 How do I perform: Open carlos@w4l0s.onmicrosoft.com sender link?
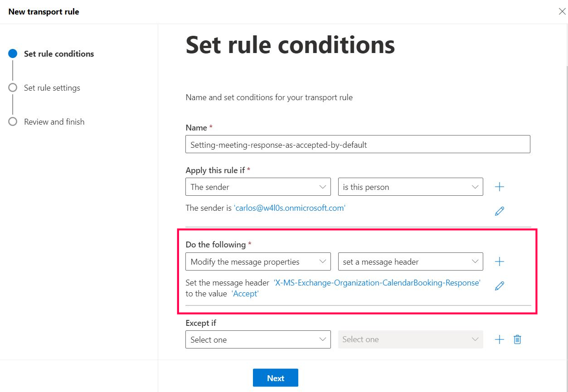[290, 208]
